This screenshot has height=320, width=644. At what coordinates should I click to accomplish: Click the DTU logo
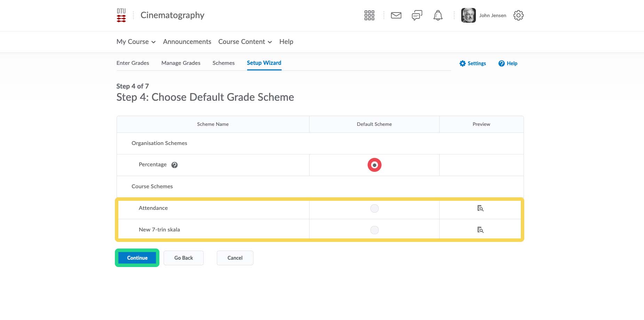click(121, 15)
